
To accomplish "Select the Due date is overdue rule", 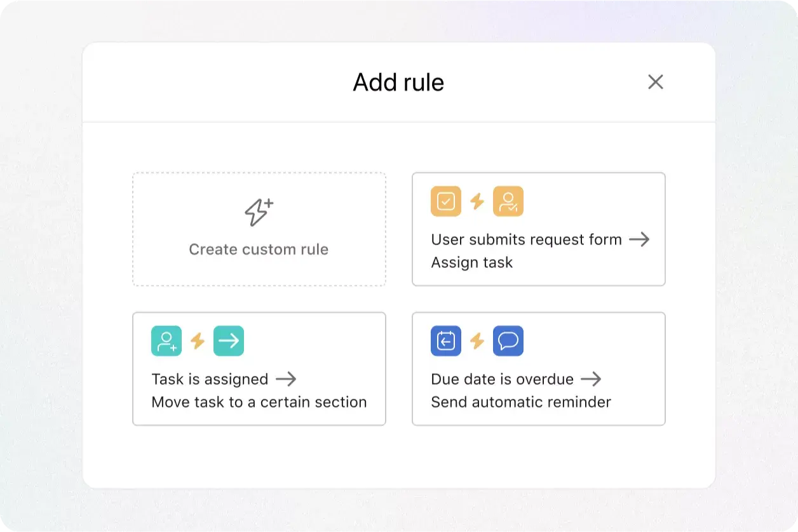I will point(539,368).
